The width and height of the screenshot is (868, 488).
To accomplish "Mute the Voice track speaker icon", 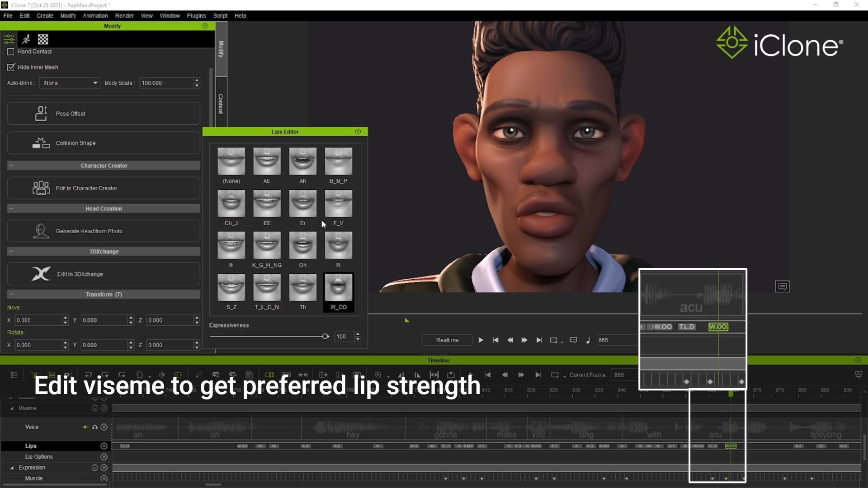I will 85,427.
